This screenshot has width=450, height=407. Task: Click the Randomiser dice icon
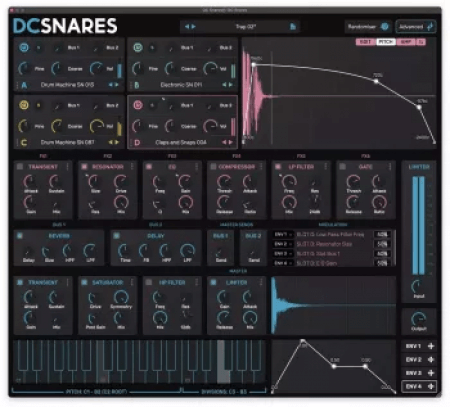(x=385, y=27)
